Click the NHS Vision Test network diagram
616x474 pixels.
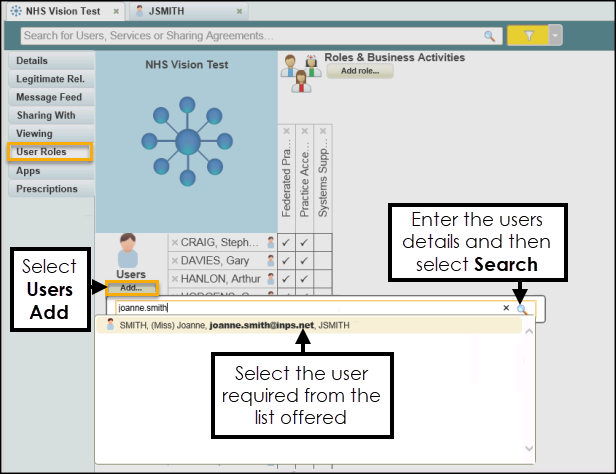[x=189, y=140]
